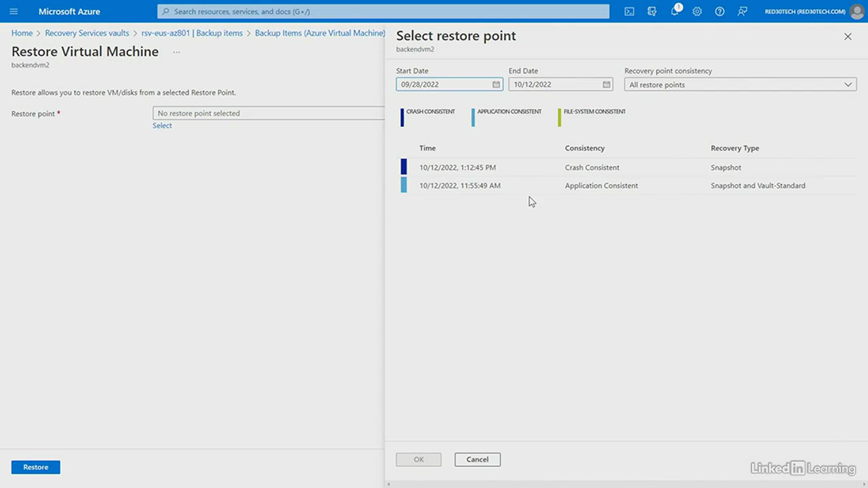The height and width of the screenshot is (488, 868).
Task: Open the help question mark icon
Action: pyautogui.click(x=720, y=11)
